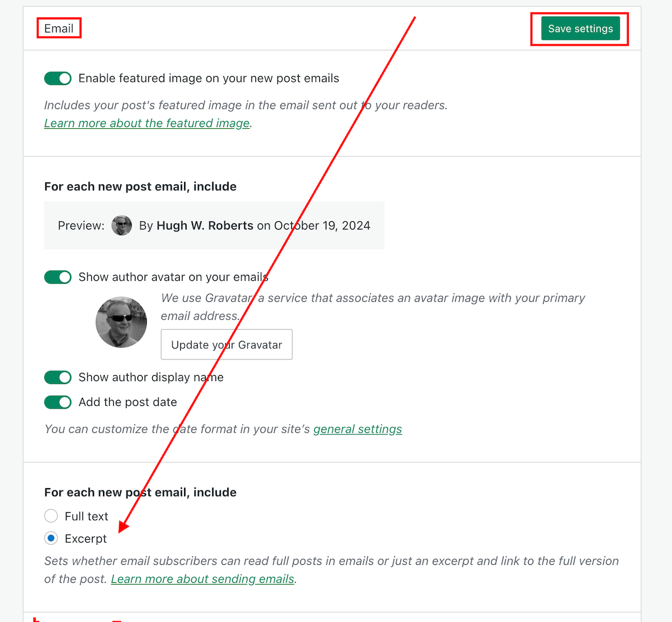Image resolution: width=672 pixels, height=622 pixels.
Task: Click the large Gravatar profile photo
Action: 121,322
